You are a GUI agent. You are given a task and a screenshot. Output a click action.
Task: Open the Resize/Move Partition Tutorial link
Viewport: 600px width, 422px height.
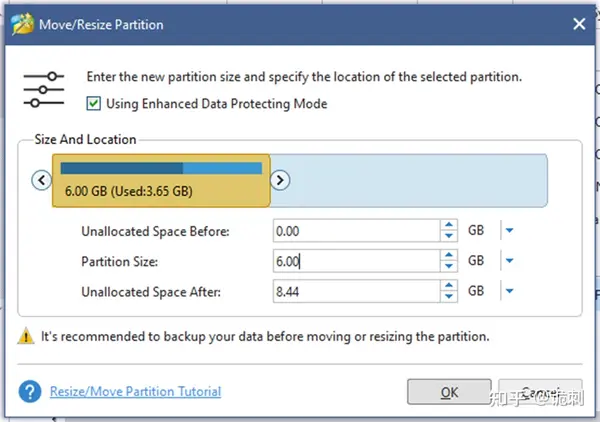[135, 391]
